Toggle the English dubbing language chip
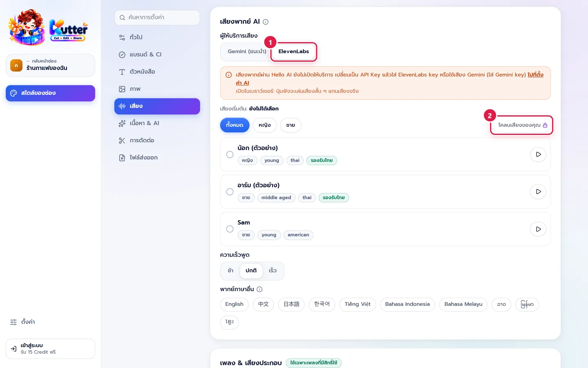This screenshot has width=588, height=368. (x=234, y=304)
